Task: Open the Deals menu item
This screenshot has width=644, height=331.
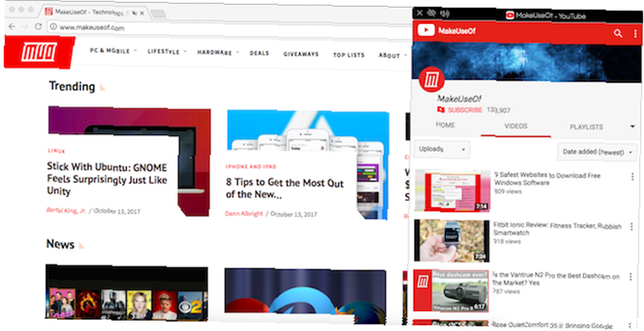Action: (x=259, y=53)
